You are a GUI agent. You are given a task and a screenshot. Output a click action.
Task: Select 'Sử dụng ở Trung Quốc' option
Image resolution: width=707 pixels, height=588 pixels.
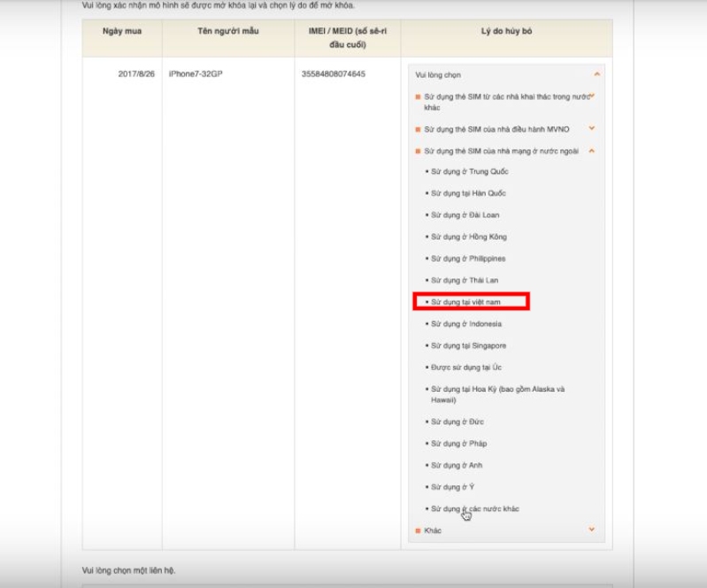pyautogui.click(x=470, y=172)
